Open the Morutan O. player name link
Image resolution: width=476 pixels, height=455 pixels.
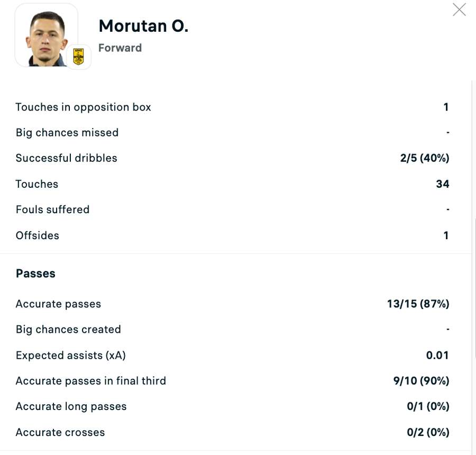143,26
